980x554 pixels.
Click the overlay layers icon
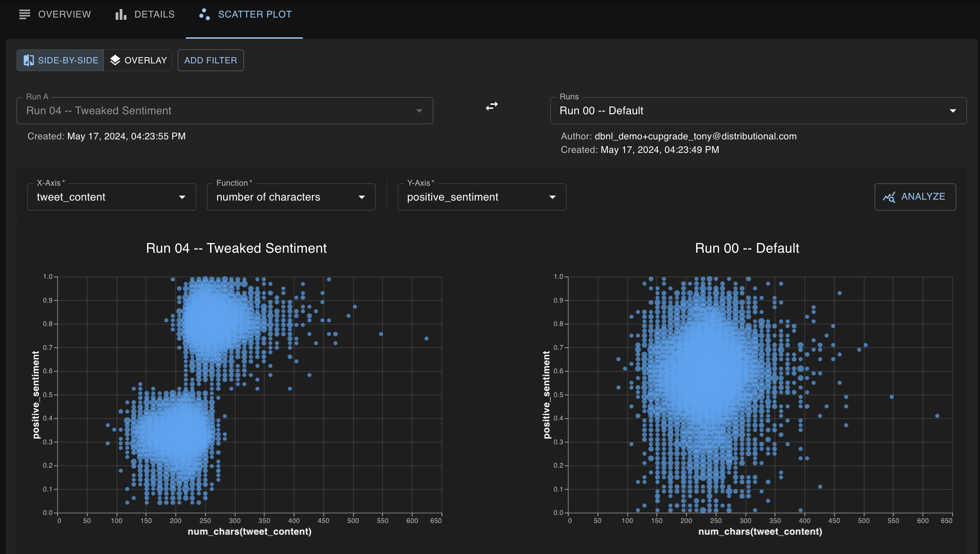115,60
